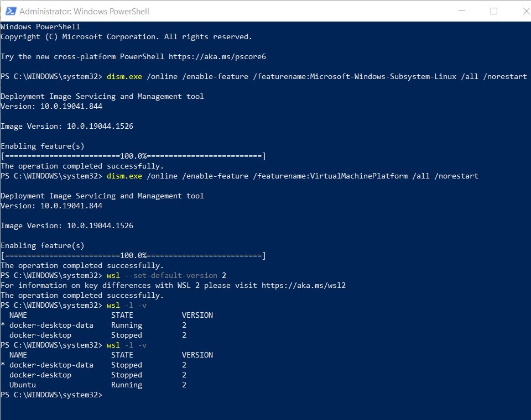Viewport: 531px width, 420px height.
Task: Click 'Running' state in first wsl list
Action: click(x=127, y=326)
